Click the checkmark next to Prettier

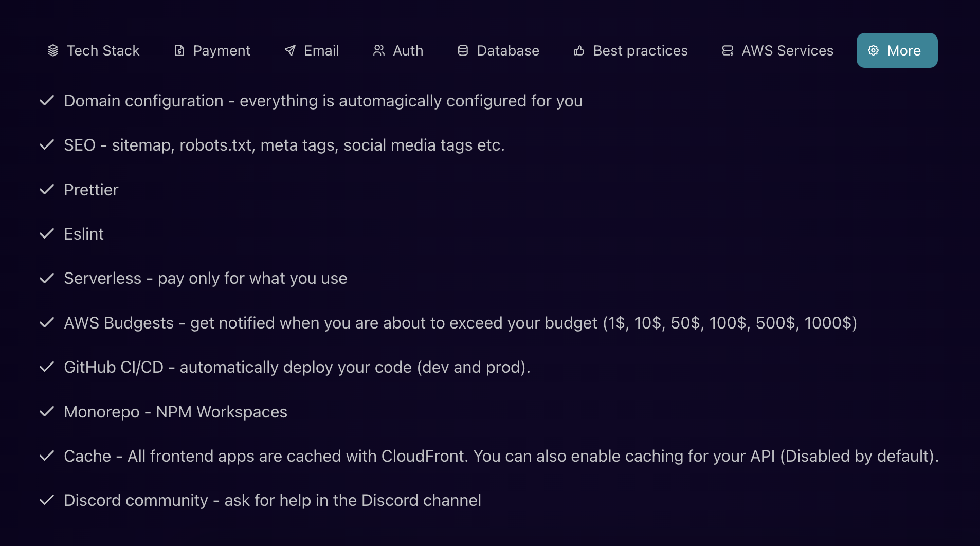(47, 190)
